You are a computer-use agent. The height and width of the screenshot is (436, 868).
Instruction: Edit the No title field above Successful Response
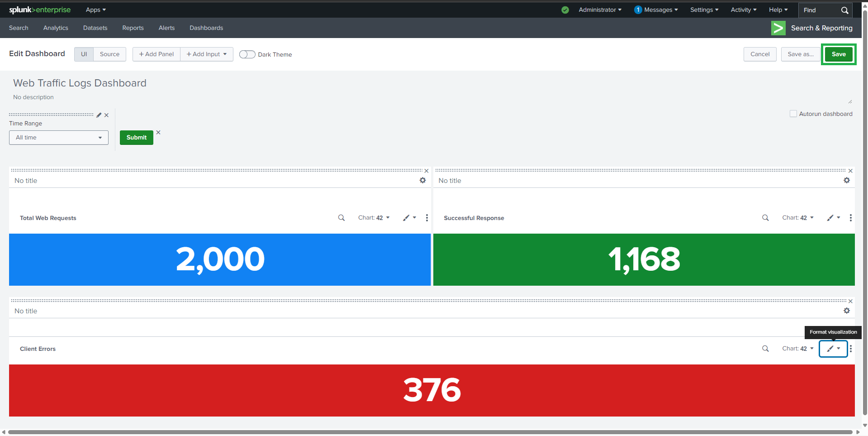tap(450, 181)
